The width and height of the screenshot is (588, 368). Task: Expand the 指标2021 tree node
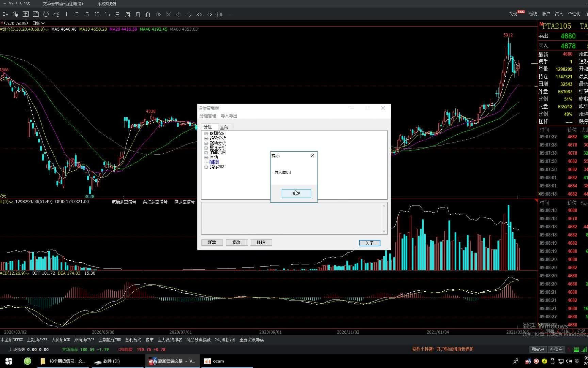pos(206,167)
